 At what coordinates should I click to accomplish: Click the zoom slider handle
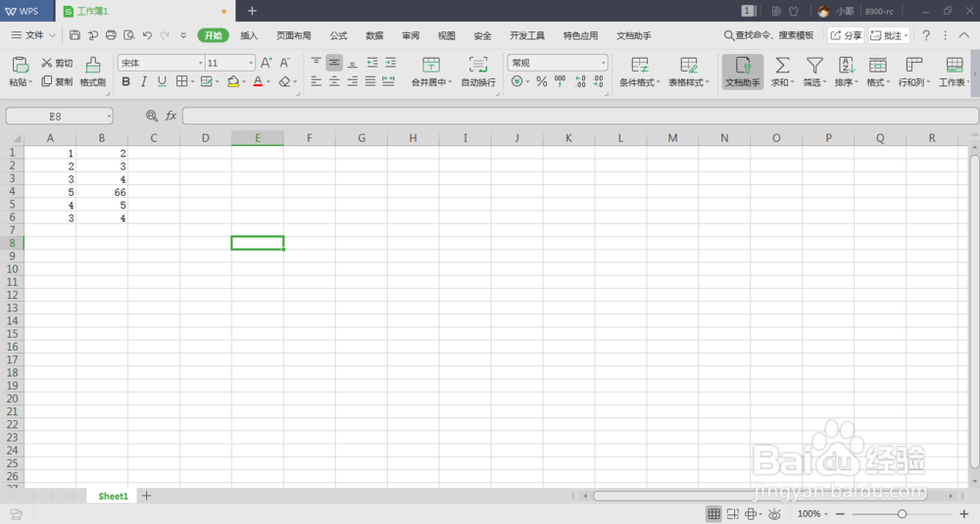[902, 514]
